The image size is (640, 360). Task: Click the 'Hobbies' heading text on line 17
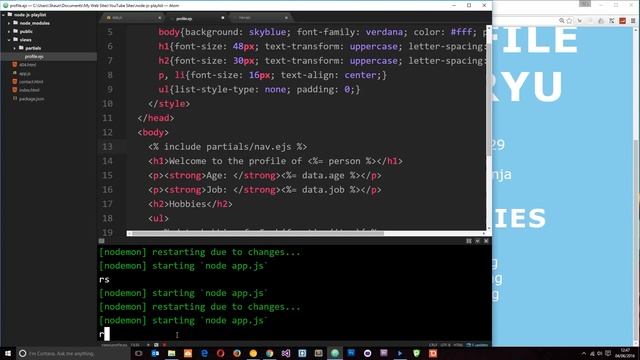[x=187, y=204]
